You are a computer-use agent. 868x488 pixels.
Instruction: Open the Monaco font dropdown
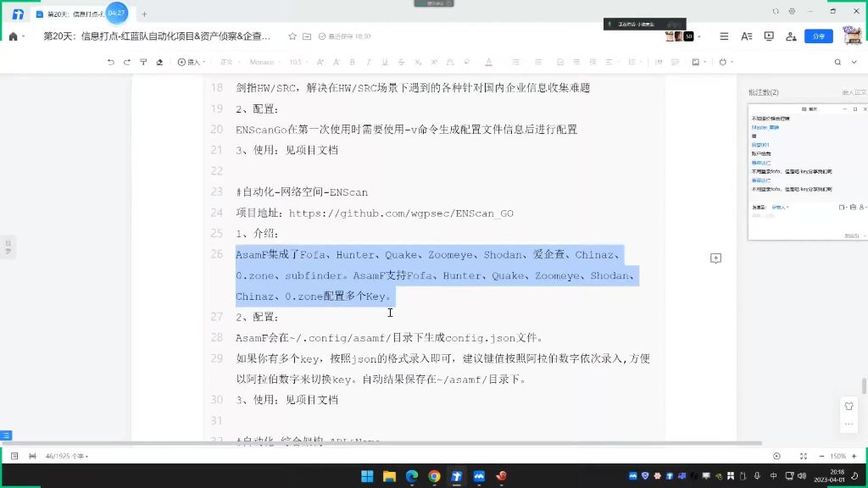click(x=264, y=62)
